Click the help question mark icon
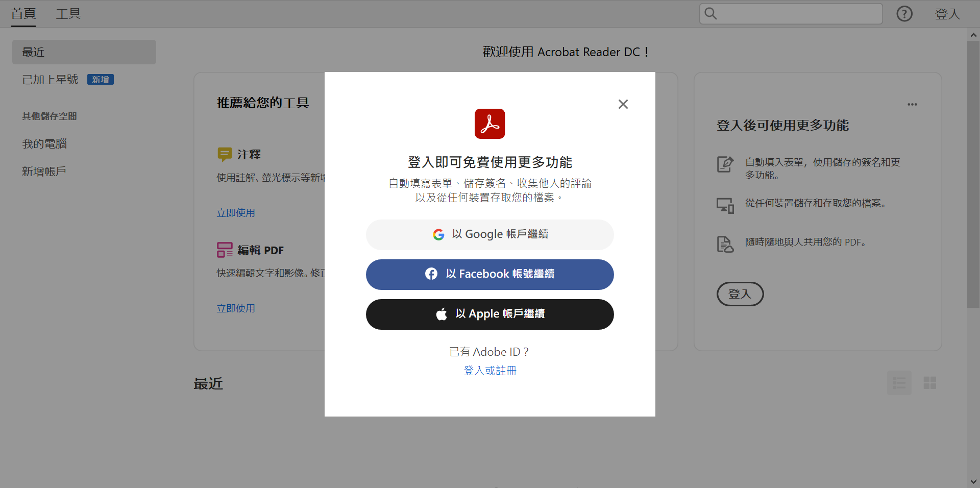 tap(904, 14)
